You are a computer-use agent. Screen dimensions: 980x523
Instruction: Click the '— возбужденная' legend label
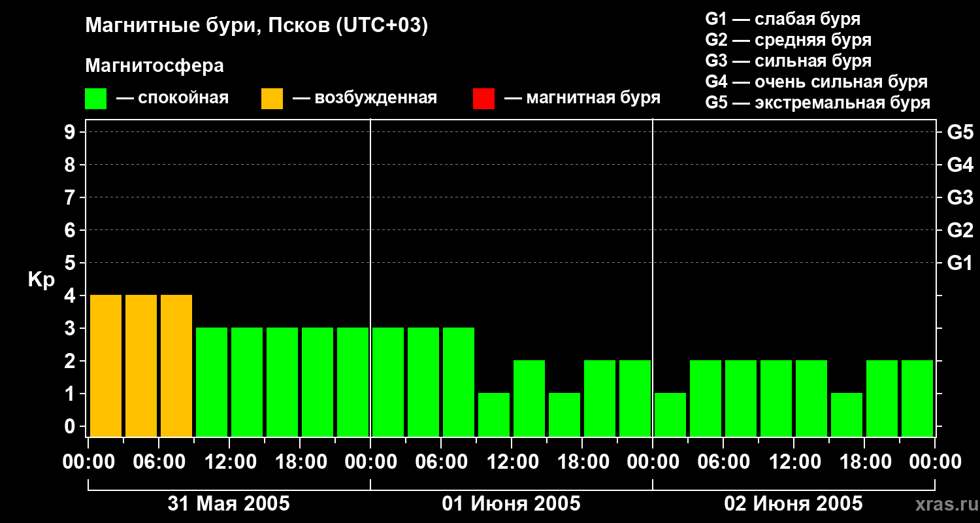point(365,98)
